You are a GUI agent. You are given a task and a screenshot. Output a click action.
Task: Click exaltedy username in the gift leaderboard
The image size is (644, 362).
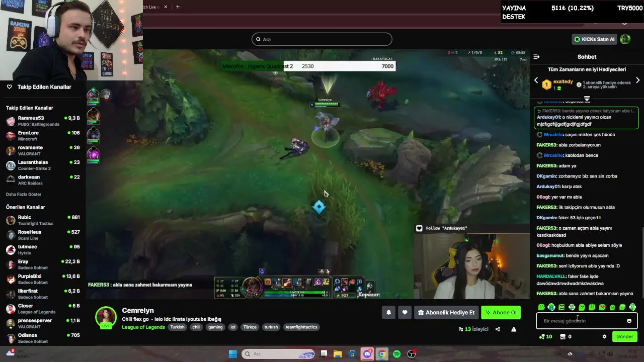click(563, 81)
